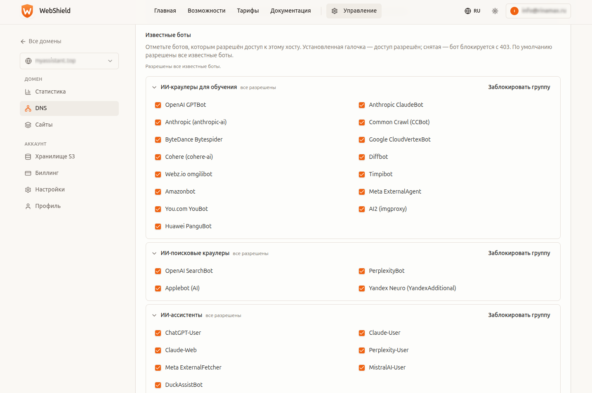Screen dimensions: 592x393
Task: Open the user account menu button
Action: [x=538, y=11]
